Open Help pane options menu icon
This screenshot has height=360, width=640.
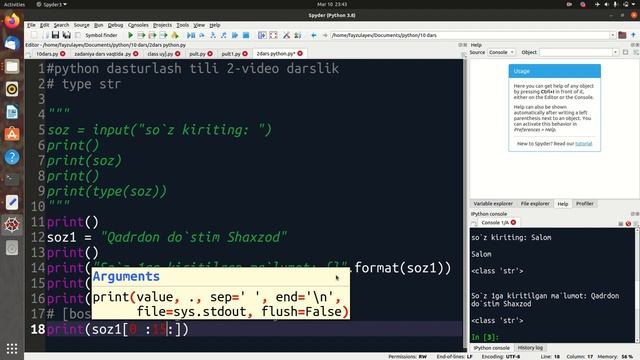pos(636,52)
